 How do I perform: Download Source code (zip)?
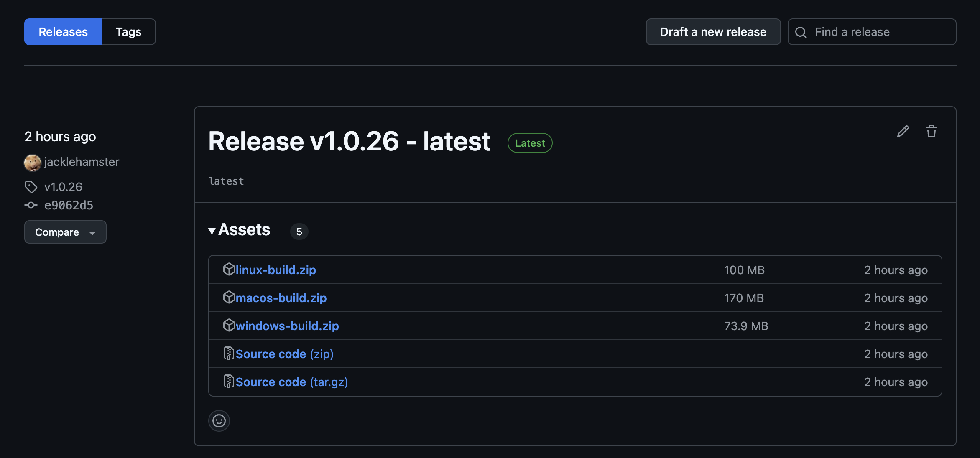coord(285,354)
